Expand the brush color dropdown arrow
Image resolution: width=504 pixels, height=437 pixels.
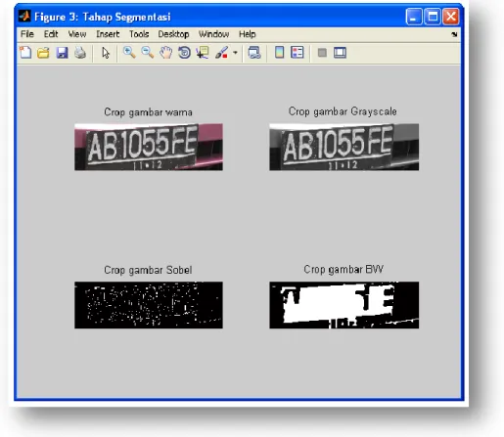235,53
